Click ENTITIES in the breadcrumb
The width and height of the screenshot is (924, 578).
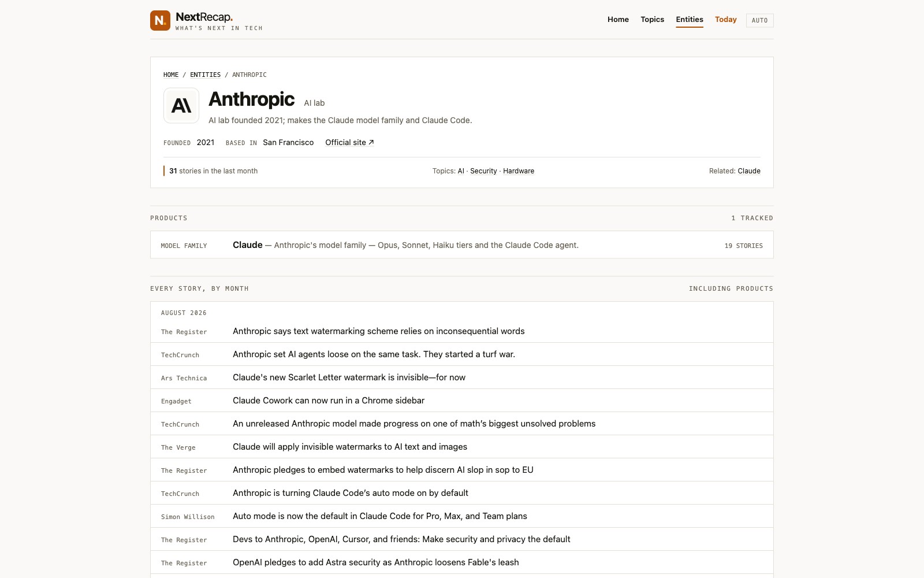click(x=205, y=75)
